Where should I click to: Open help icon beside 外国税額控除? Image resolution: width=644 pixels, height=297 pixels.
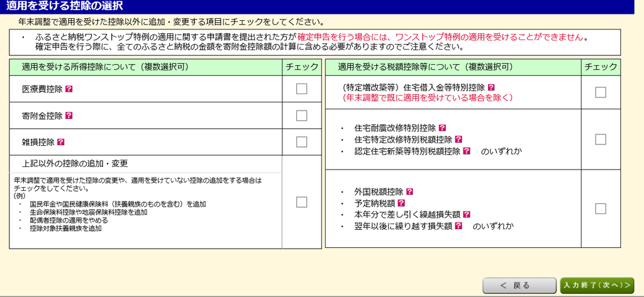[x=409, y=192]
